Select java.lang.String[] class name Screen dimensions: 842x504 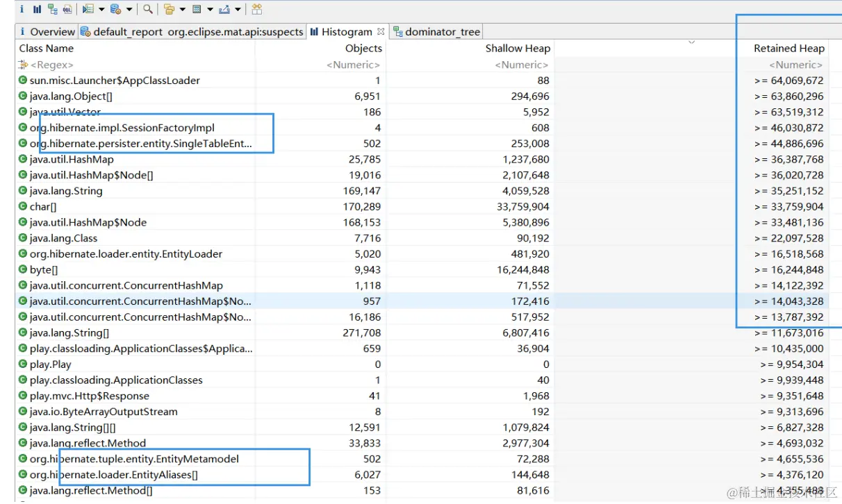pos(69,333)
